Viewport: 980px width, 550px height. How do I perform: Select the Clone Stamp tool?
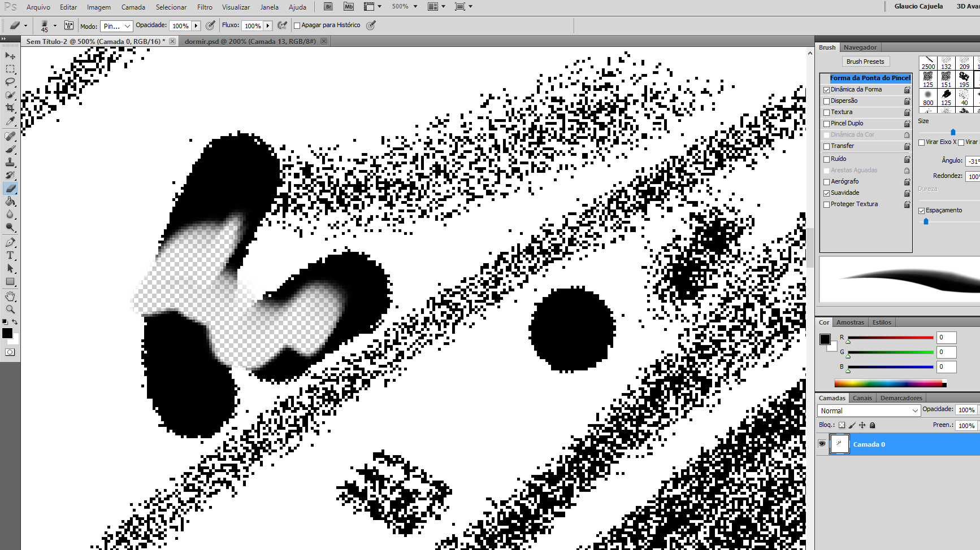10,163
